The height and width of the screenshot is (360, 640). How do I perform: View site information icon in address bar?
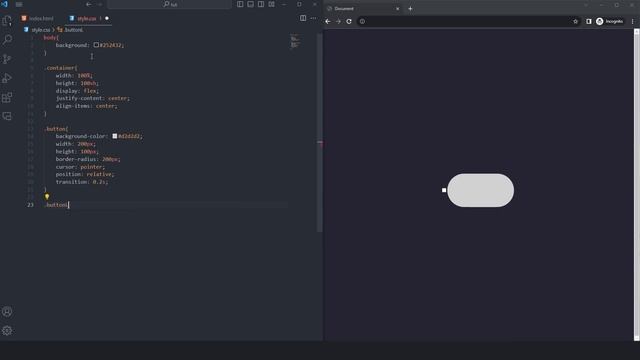362,21
